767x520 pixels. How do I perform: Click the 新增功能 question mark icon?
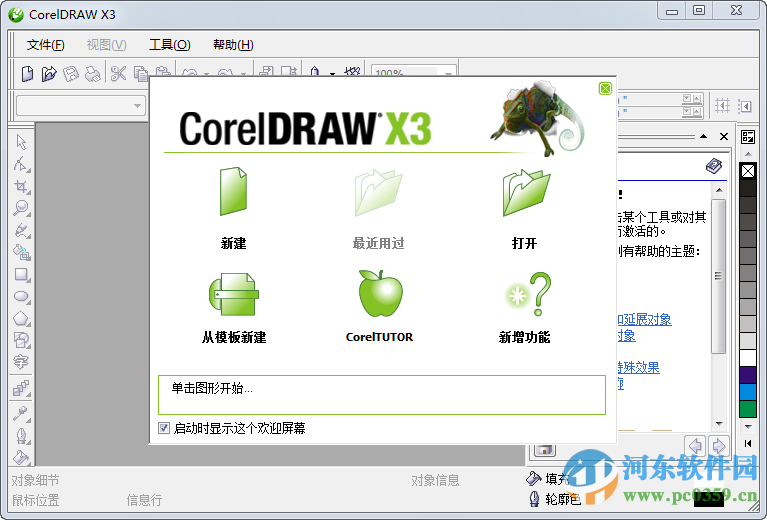pyautogui.click(x=528, y=294)
